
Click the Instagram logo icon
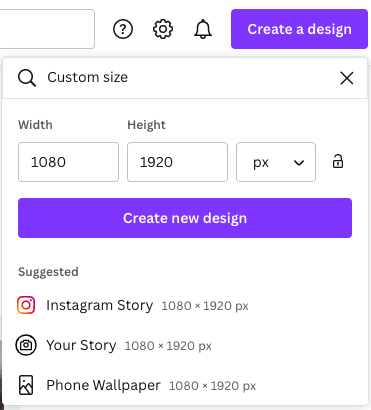[x=26, y=305]
